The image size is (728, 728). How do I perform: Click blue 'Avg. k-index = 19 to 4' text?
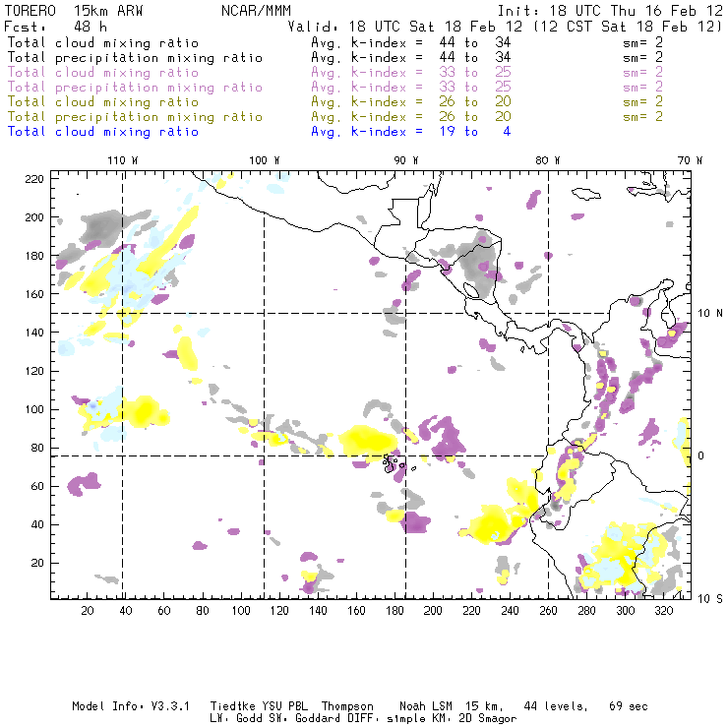411,132
